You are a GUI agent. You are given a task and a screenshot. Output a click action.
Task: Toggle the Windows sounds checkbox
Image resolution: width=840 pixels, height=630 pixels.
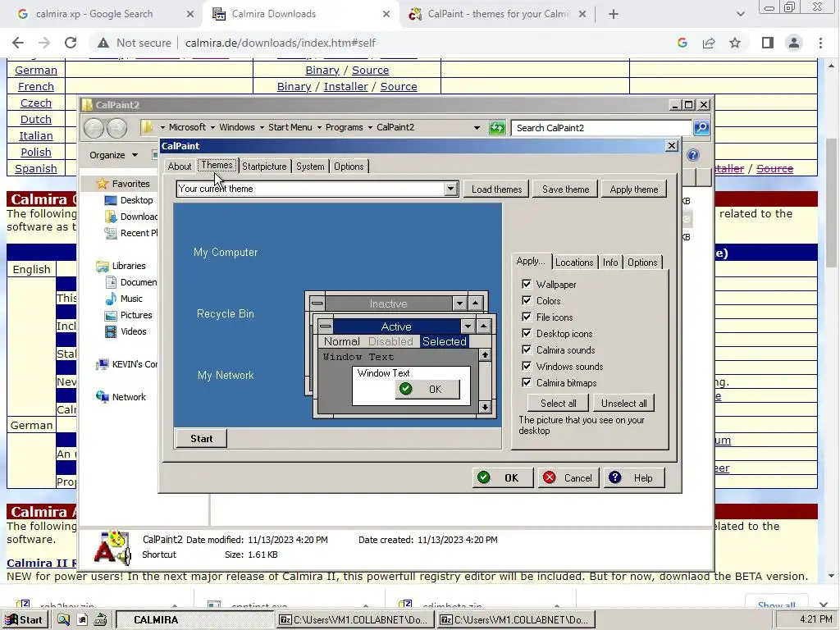tap(527, 367)
